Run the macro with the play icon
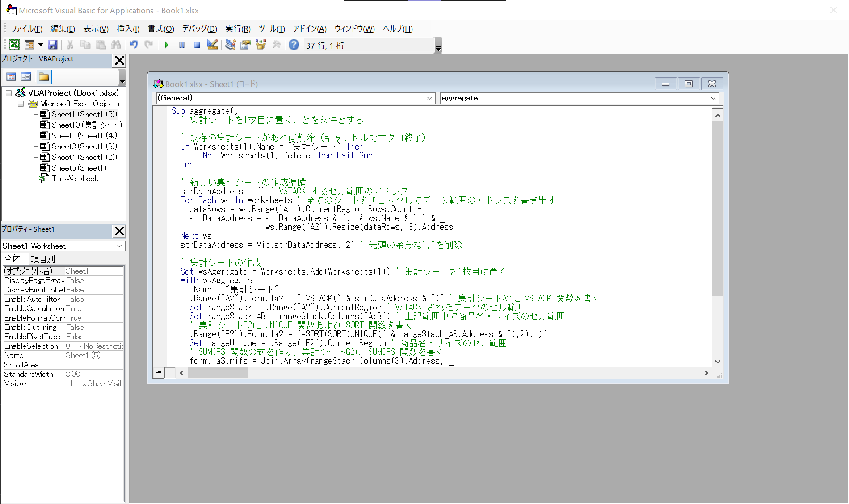The width and height of the screenshot is (849, 504). (167, 45)
